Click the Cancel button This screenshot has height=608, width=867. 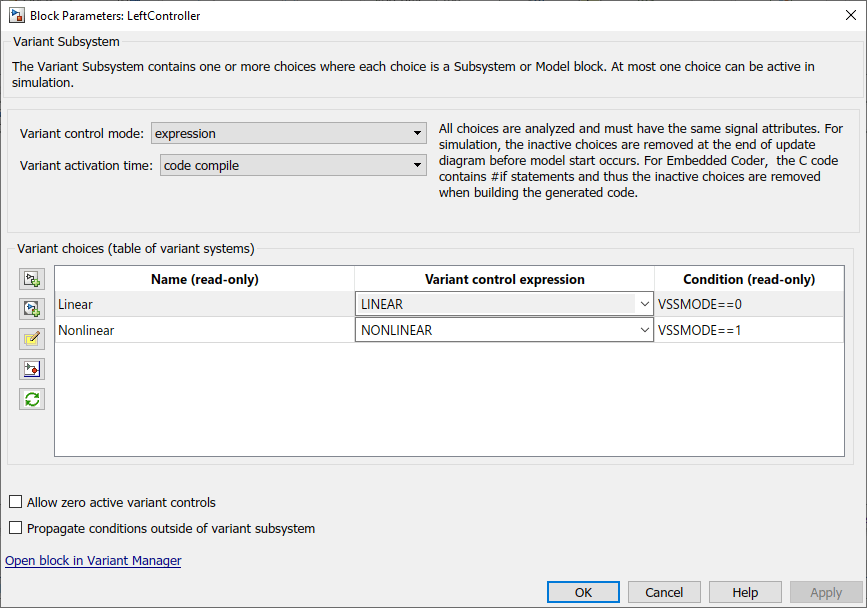[x=664, y=592]
